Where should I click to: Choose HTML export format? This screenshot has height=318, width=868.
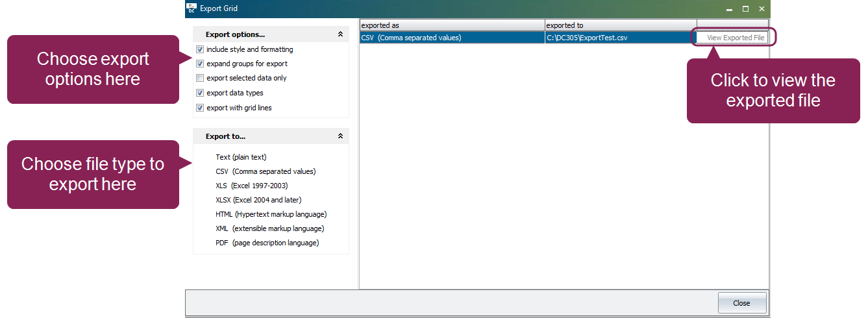271,214
